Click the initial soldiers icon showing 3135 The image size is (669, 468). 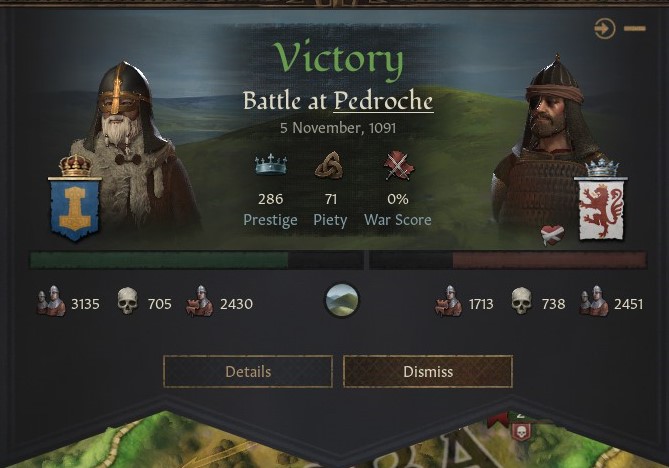tap(51, 301)
